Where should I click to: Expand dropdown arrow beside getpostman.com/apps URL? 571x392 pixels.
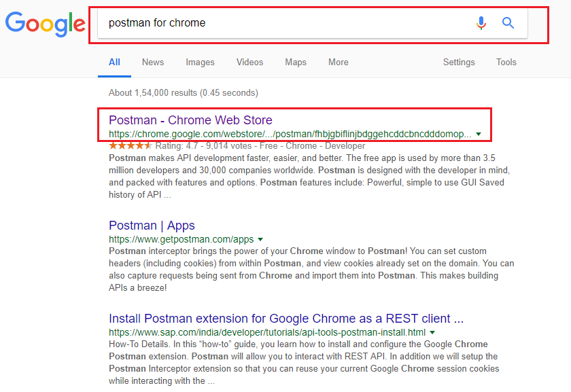[x=260, y=240]
